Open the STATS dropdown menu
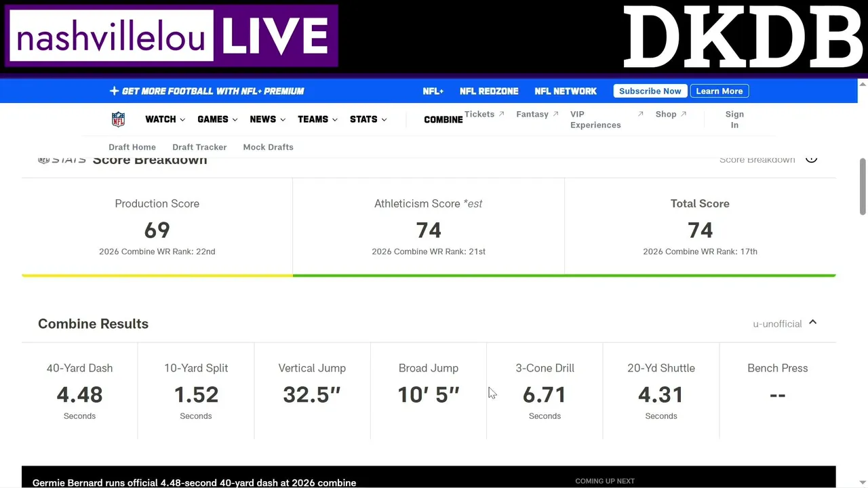 368,119
